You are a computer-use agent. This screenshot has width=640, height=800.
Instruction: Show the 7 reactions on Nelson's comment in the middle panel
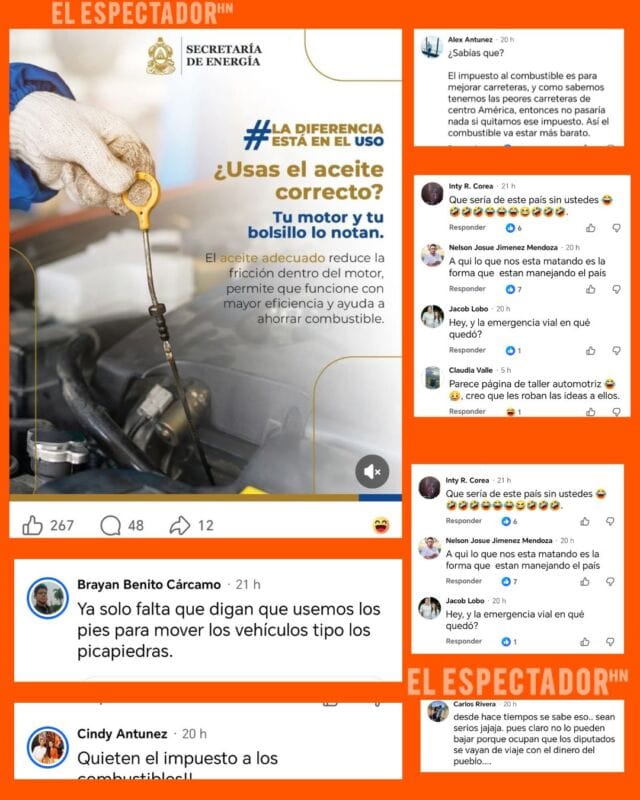[x=513, y=289]
